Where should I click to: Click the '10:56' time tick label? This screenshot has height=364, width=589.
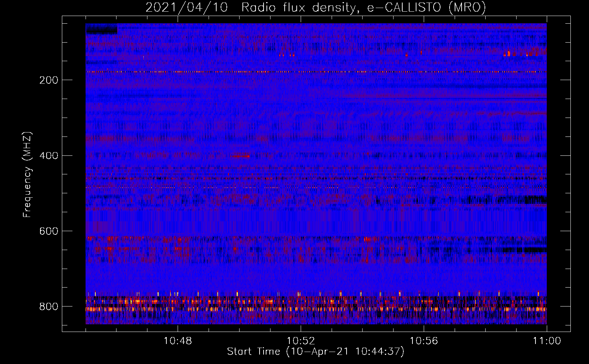(424, 341)
